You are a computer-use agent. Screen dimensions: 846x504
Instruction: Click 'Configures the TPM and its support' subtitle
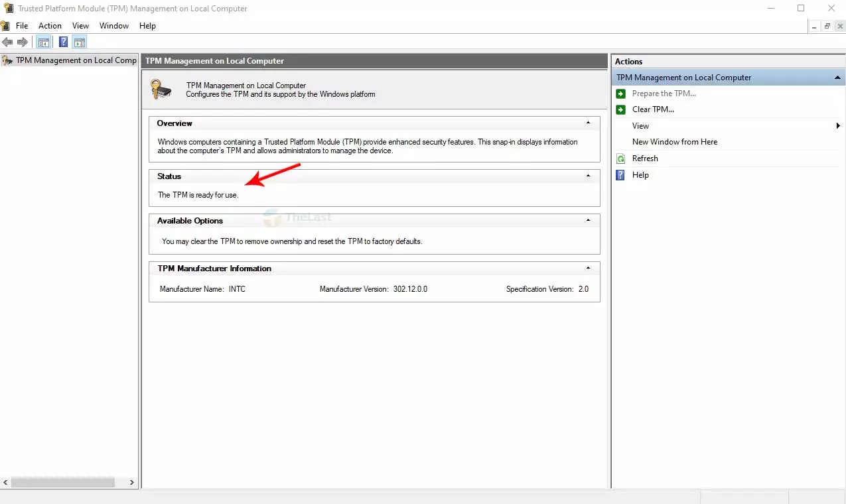(281, 94)
